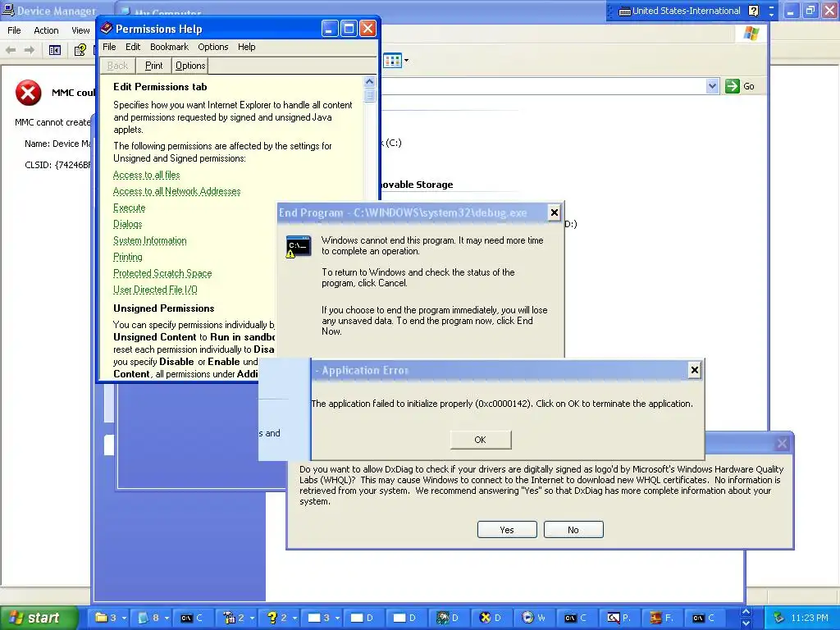Click Windows flag logo in My Computer

751,33
